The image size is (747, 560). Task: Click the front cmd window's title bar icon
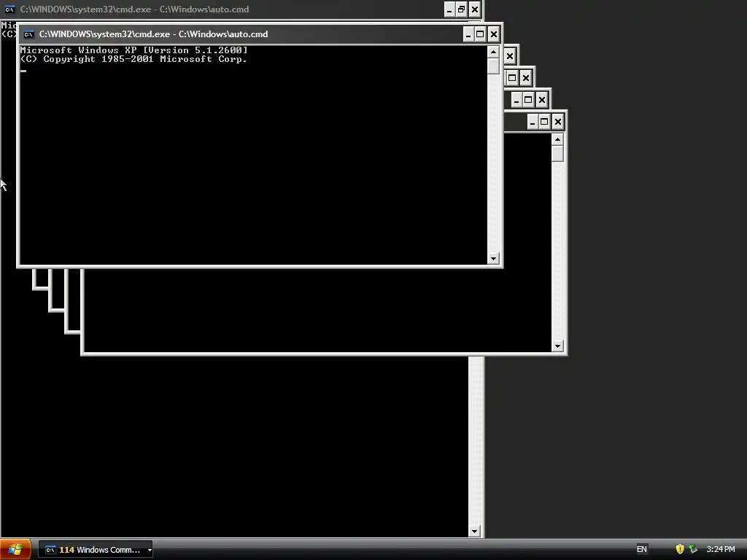coord(28,34)
